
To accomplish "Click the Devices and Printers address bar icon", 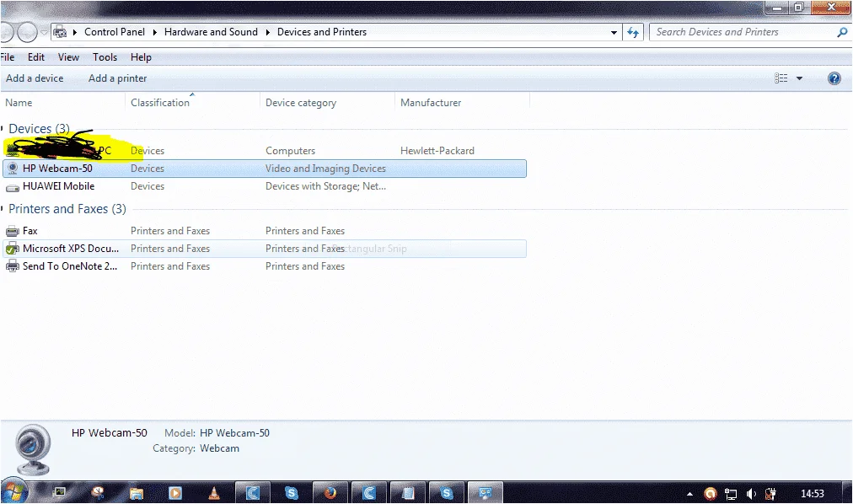I will click(61, 32).
